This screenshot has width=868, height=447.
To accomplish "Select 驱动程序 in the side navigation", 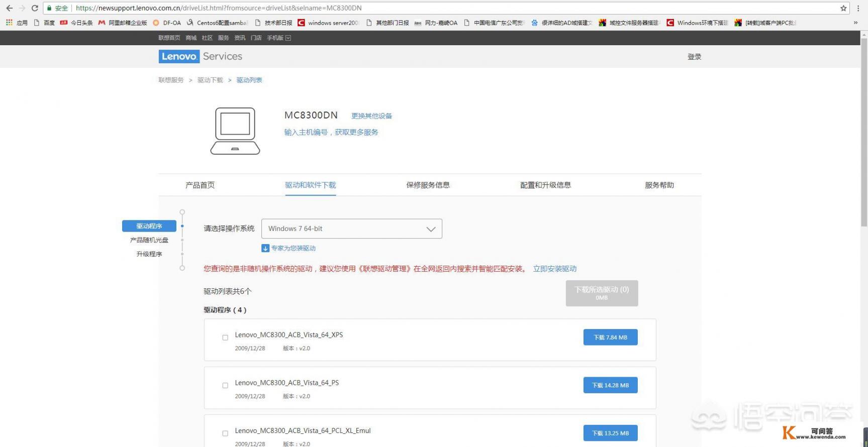I will [149, 226].
